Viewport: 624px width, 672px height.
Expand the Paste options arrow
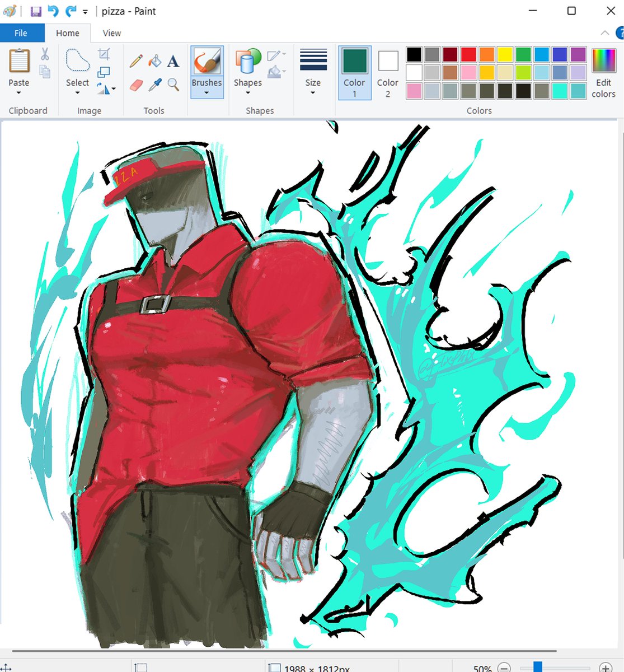18,93
